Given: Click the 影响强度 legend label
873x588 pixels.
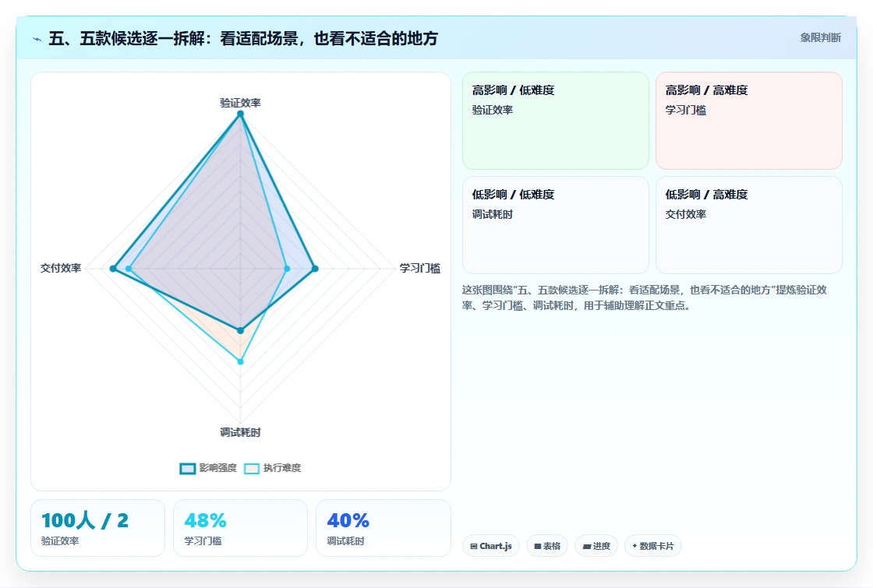Looking at the screenshot, I should click(217, 468).
